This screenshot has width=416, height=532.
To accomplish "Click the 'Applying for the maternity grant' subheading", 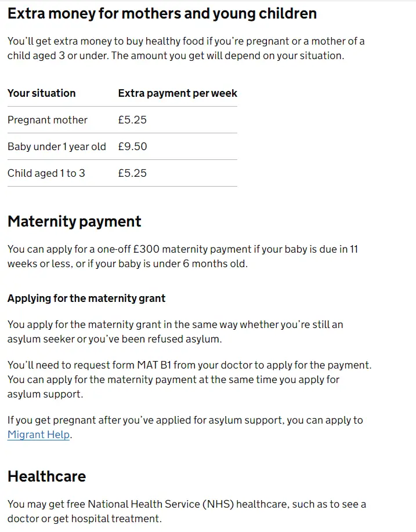I will [x=86, y=298].
